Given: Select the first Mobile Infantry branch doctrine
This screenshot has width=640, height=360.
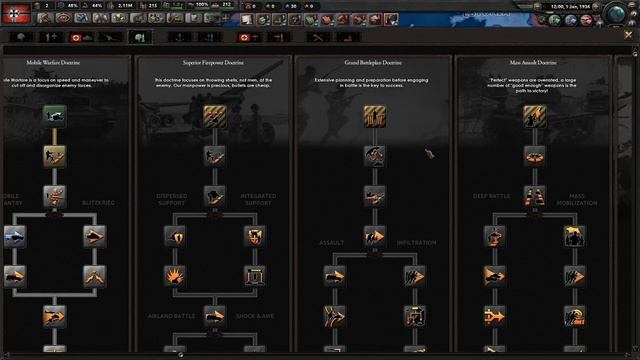Looking at the screenshot, I should (15, 236).
